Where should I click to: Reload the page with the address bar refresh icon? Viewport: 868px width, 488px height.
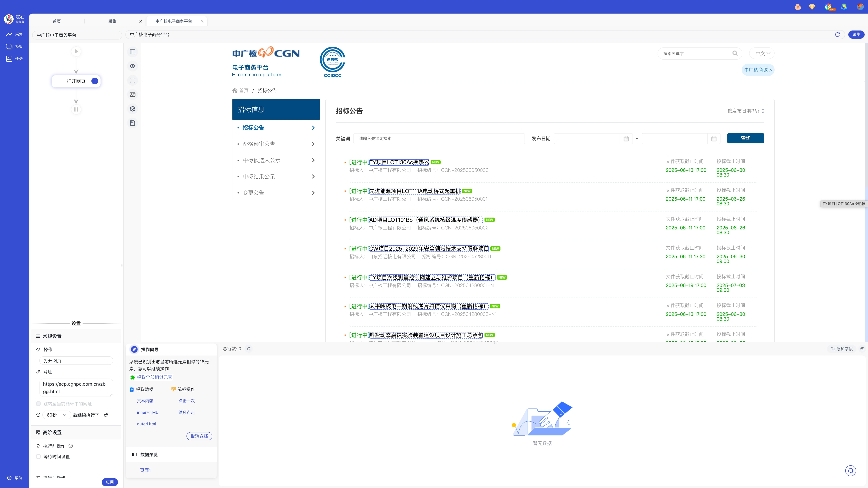click(837, 35)
